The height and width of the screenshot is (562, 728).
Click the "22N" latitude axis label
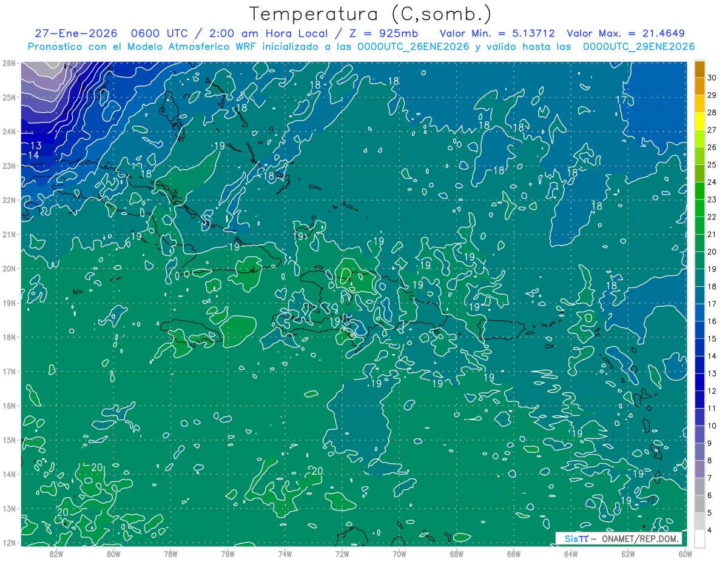tap(9, 200)
